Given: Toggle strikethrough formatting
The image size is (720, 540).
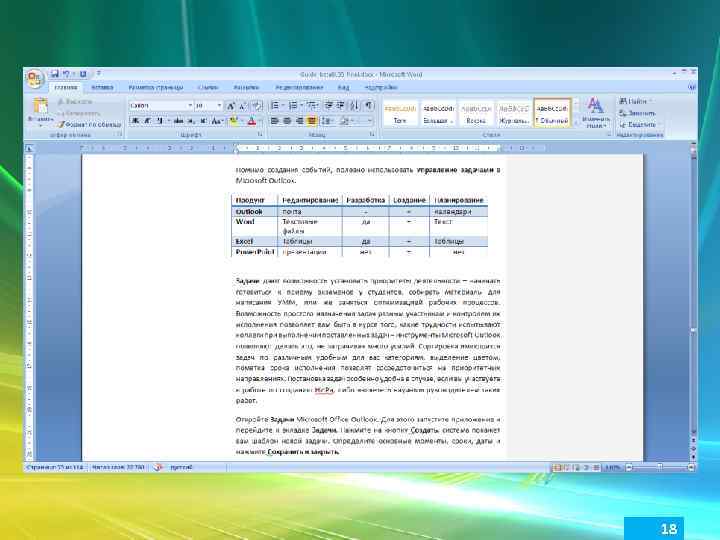Looking at the screenshot, I should [x=179, y=121].
